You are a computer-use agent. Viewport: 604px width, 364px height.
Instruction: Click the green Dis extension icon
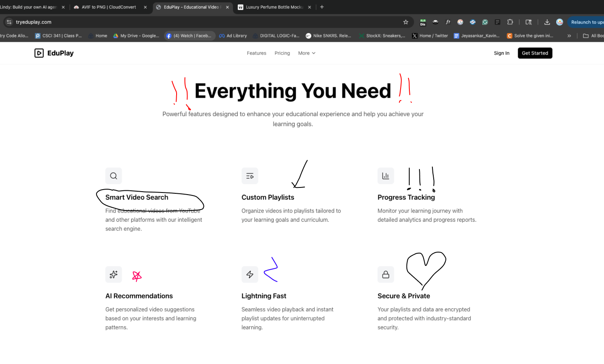(x=423, y=22)
